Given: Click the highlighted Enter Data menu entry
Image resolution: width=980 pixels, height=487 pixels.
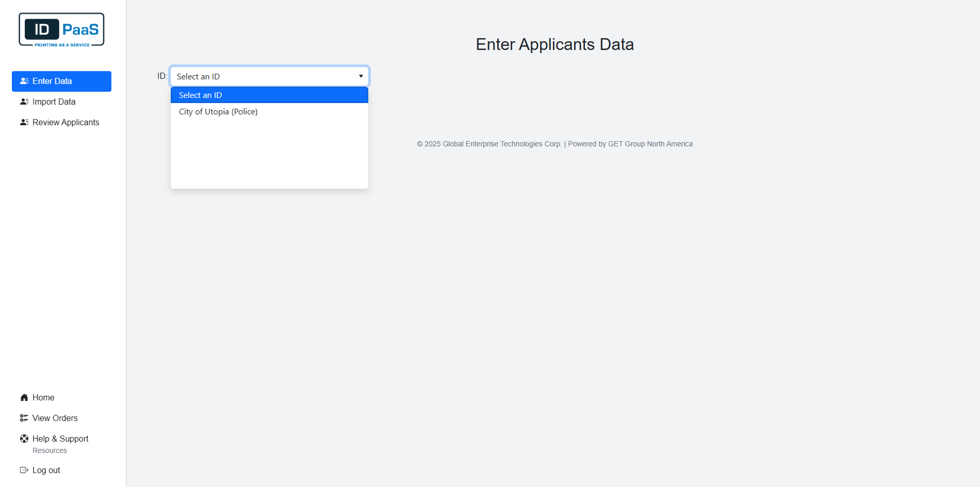Looking at the screenshot, I should pos(52,81).
